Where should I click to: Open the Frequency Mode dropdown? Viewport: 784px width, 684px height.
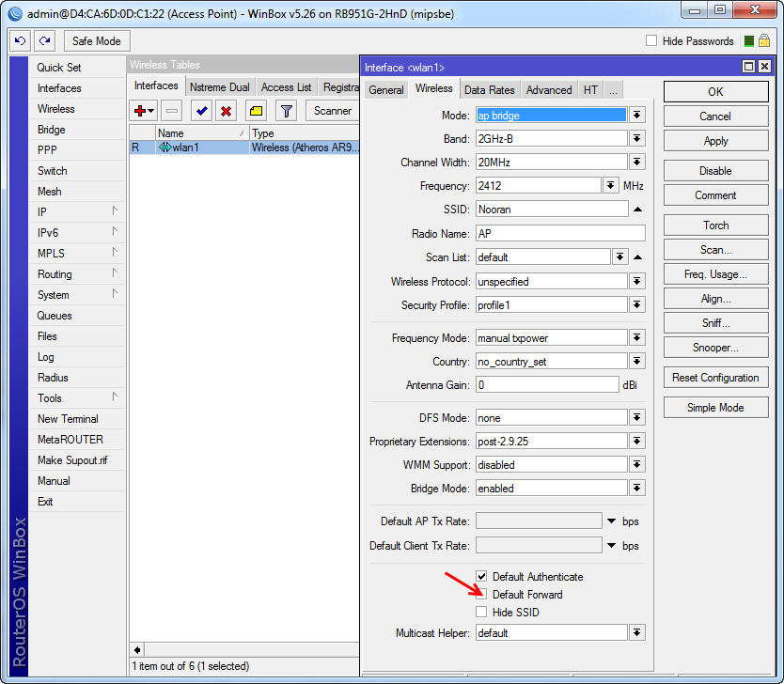point(636,337)
